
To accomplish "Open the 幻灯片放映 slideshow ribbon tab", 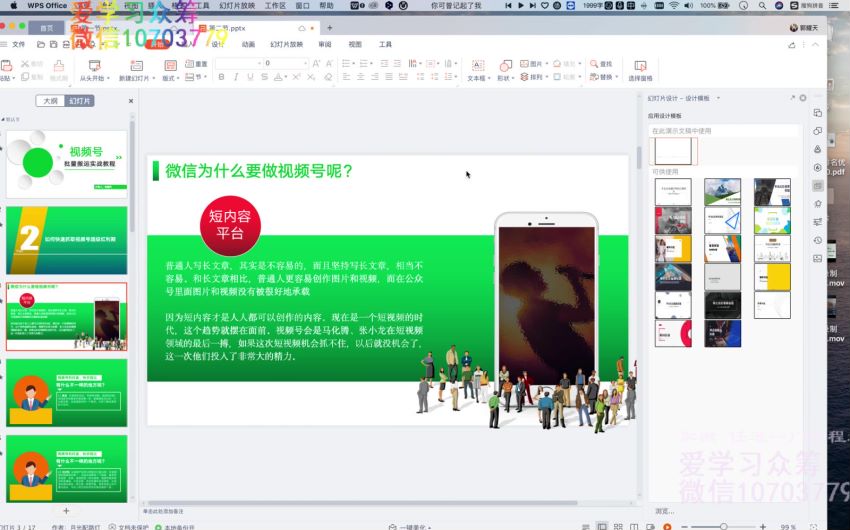I will [x=286, y=44].
